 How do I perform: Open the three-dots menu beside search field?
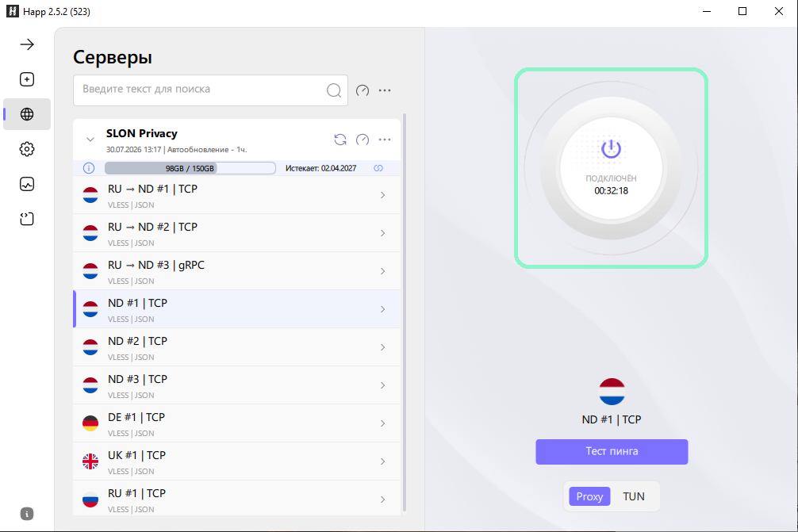(x=385, y=90)
